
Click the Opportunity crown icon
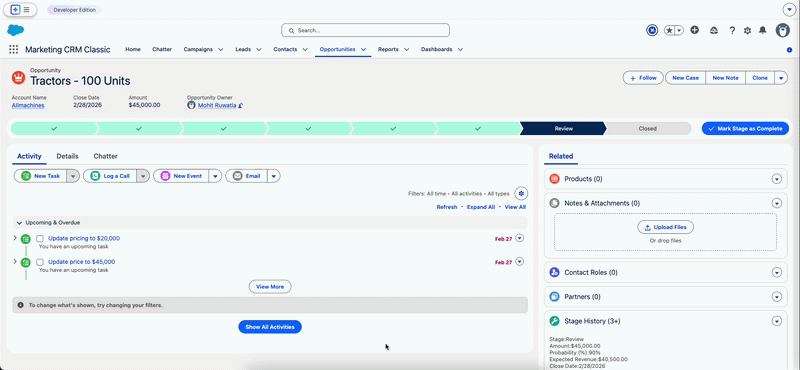coord(18,78)
